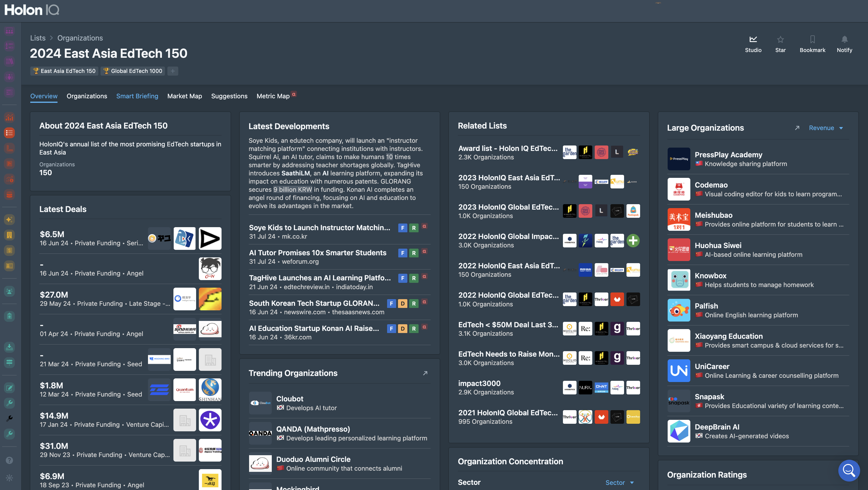The width and height of the screenshot is (868, 490).
Task: Switch to the Metric Map tab
Action: [273, 96]
